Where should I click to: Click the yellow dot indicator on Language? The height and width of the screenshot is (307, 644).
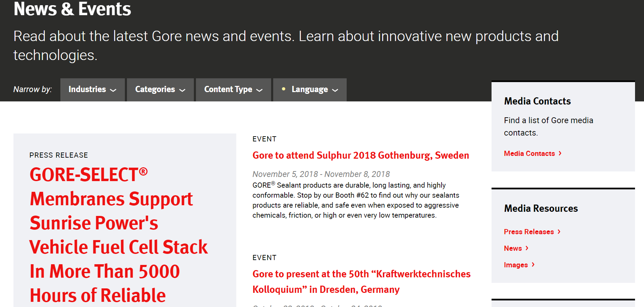pos(284,89)
